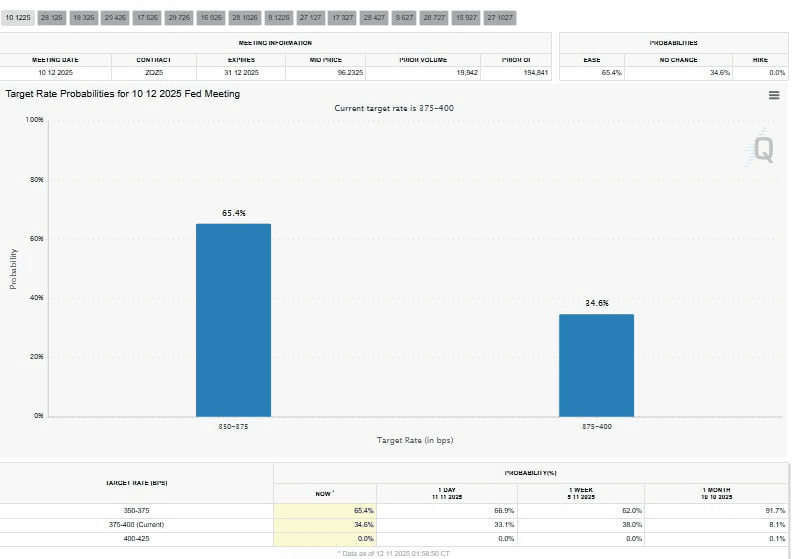Screen dimensions: 794x559
Task: Click the ZQZ5 contract cell
Action: [154, 73]
